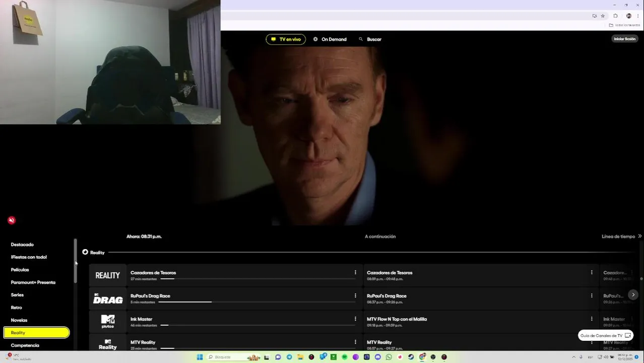Open Guía de Canales de TV

(606, 335)
